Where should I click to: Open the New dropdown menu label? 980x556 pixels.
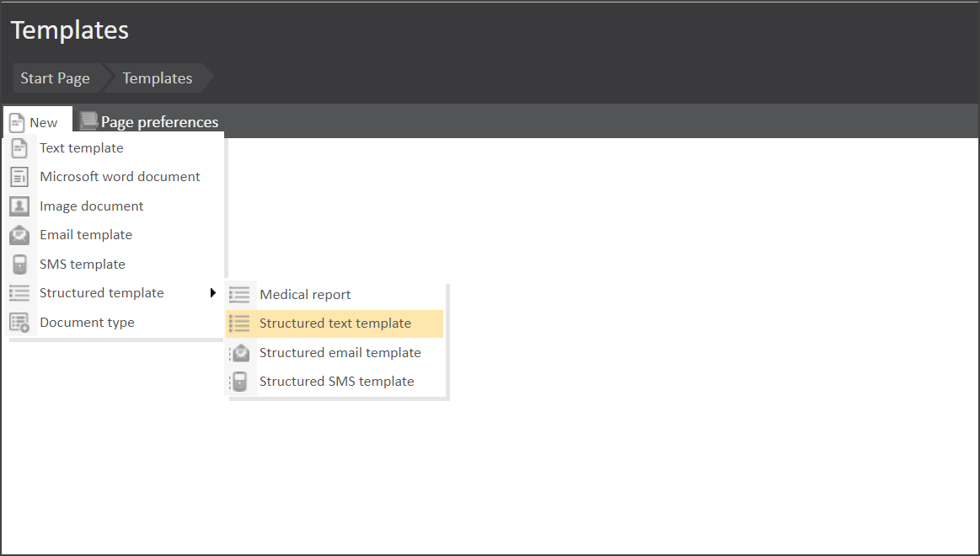click(x=44, y=123)
